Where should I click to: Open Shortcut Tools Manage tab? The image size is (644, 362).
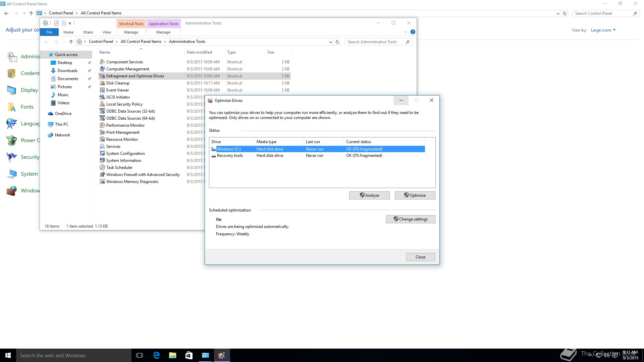(131, 32)
